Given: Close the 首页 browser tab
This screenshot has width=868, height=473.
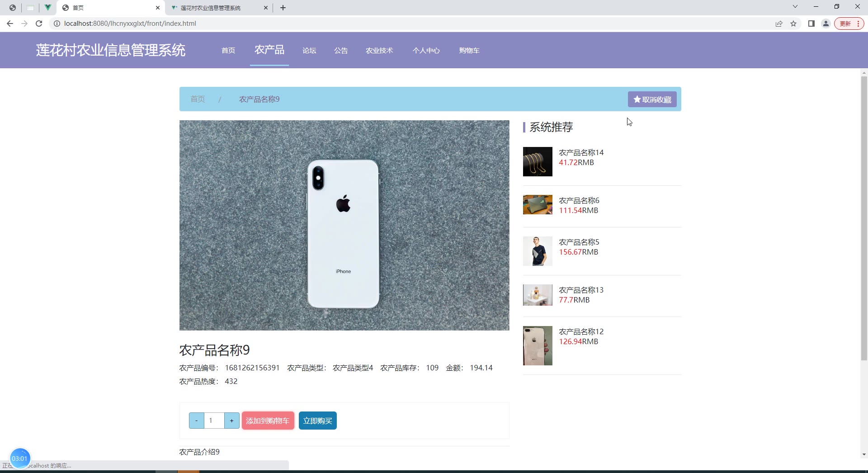Looking at the screenshot, I should point(158,8).
